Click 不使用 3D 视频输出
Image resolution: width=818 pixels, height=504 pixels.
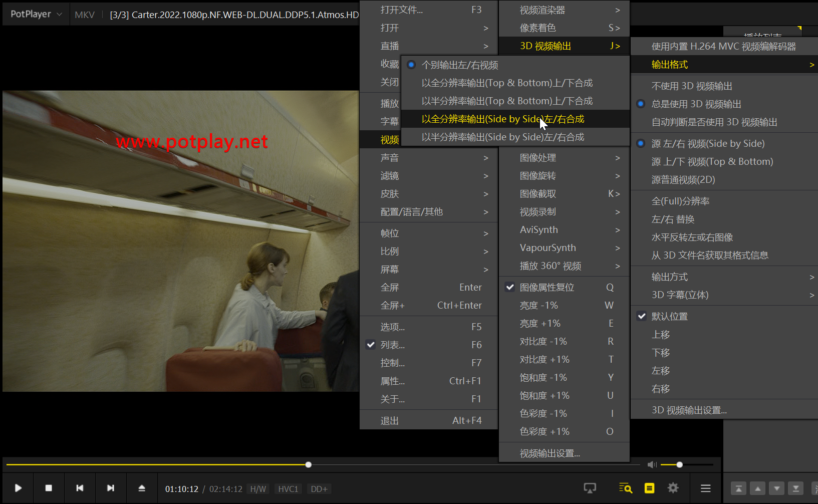[x=724, y=86]
